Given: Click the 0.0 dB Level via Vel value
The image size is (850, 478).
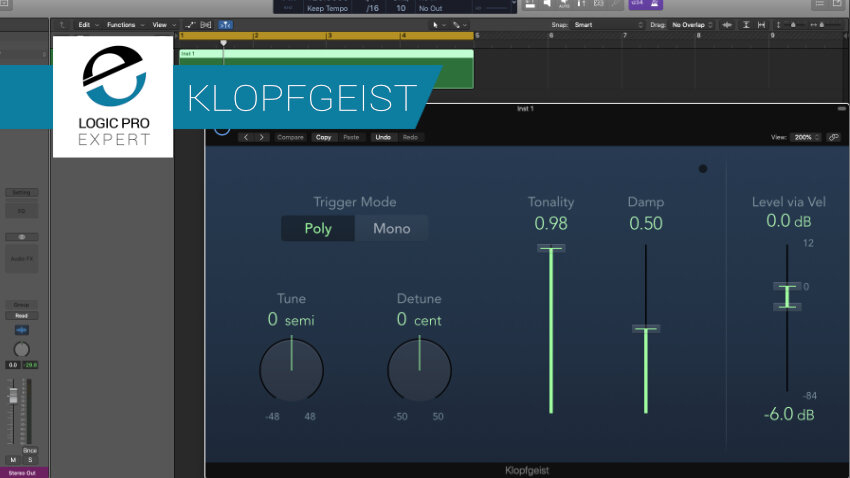Looking at the screenshot, I should click(788, 221).
